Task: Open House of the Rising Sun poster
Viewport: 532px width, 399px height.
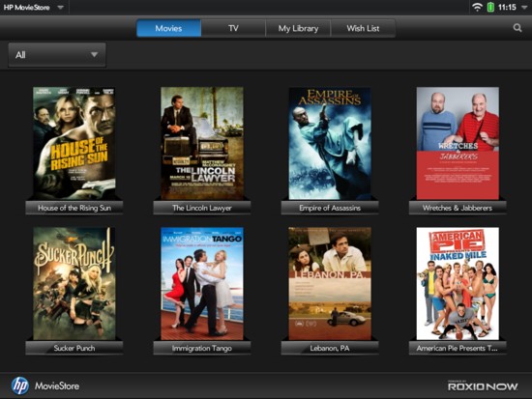Action: coord(74,143)
